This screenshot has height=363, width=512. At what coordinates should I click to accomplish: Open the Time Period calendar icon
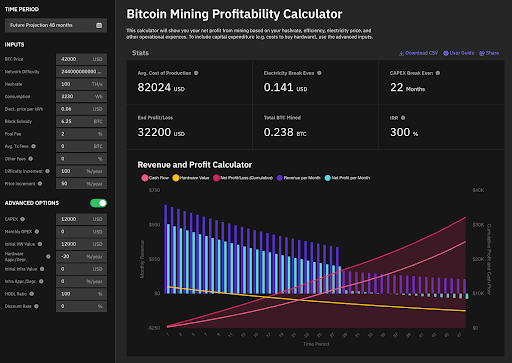coord(99,25)
